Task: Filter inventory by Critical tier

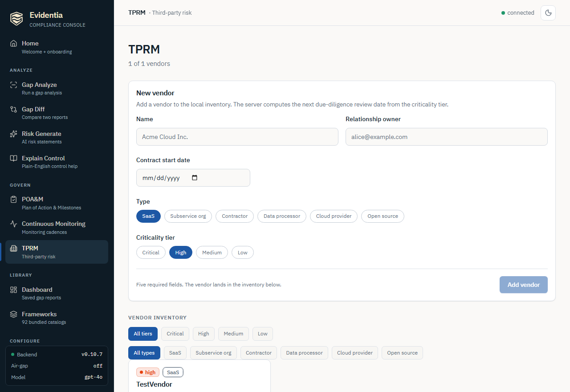Action: point(175,334)
